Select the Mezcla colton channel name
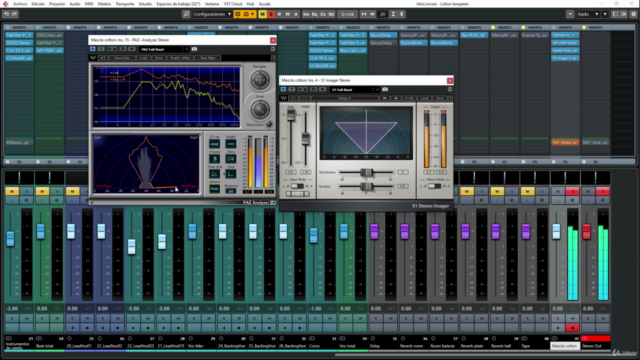 click(564, 346)
